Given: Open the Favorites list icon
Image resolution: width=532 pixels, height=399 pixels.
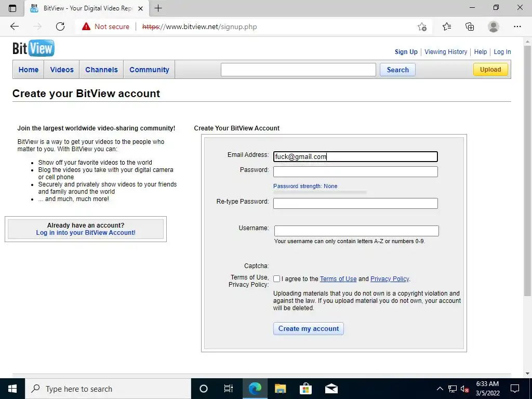Looking at the screenshot, I should [x=446, y=26].
